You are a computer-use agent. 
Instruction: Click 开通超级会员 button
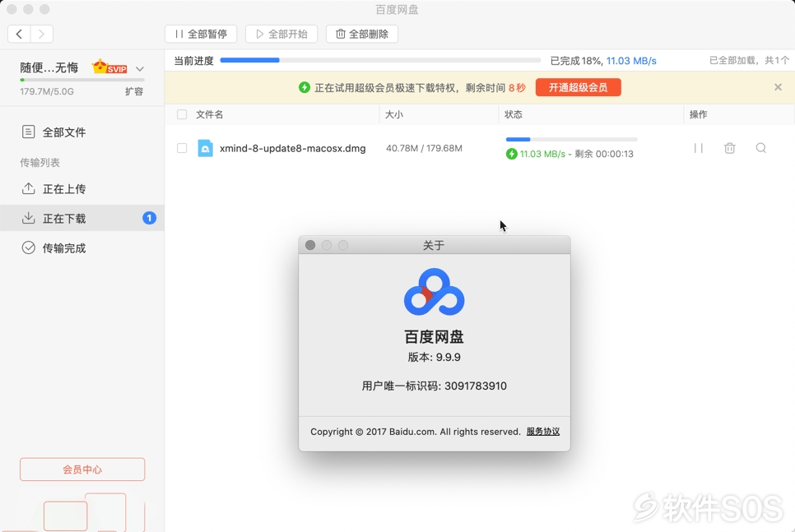(x=578, y=88)
